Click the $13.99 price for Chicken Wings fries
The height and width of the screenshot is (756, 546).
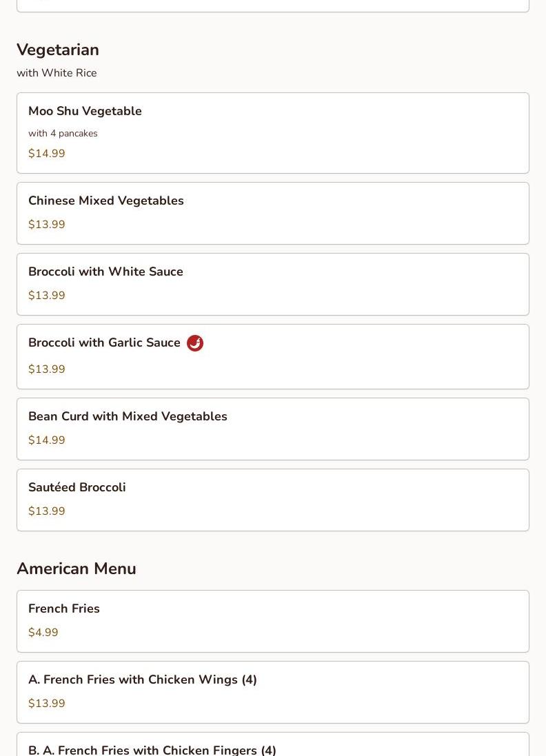point(47,703)
